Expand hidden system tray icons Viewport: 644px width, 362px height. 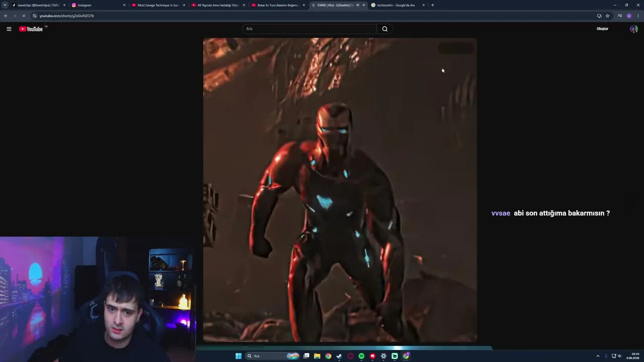(x=598, y=356)
